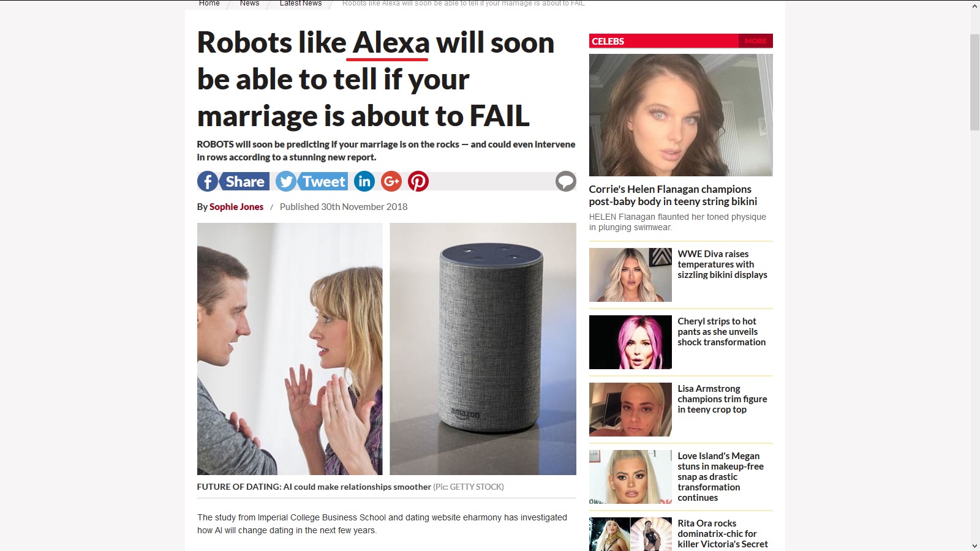View the Amazon Echo speaker image
The width and height of the screenshot is (980, 551).
tap(483, 349)
